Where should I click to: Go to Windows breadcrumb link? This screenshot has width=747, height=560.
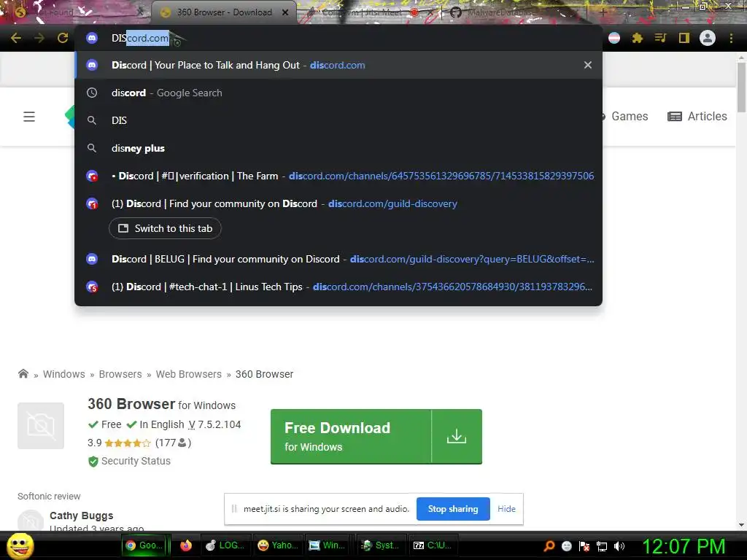point(64,374)
